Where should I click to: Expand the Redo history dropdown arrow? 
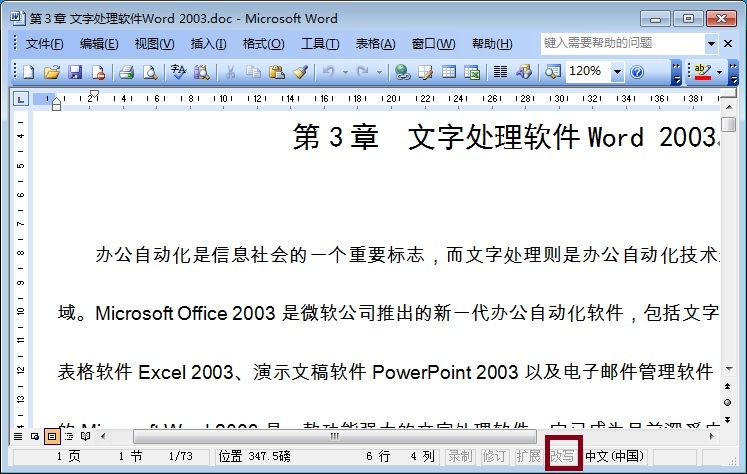[379, 72]
